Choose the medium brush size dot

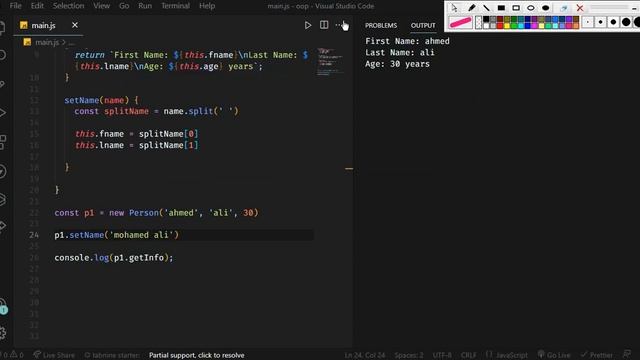pos(613,22)
